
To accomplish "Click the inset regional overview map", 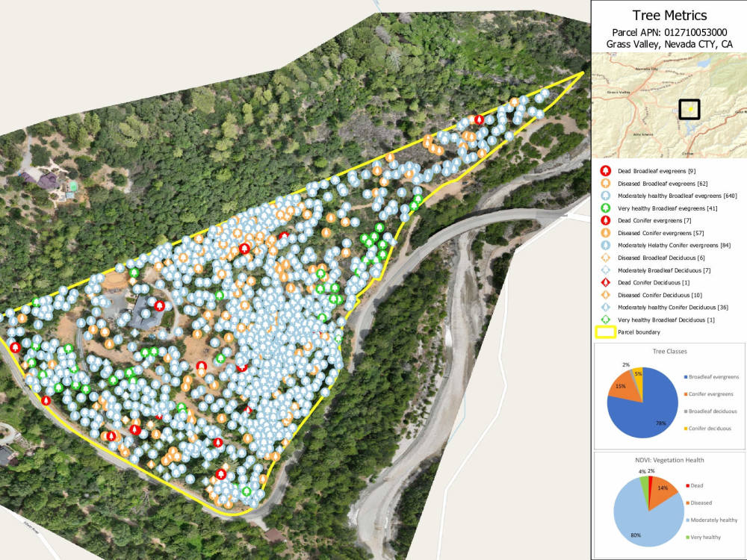I will 669,105.
